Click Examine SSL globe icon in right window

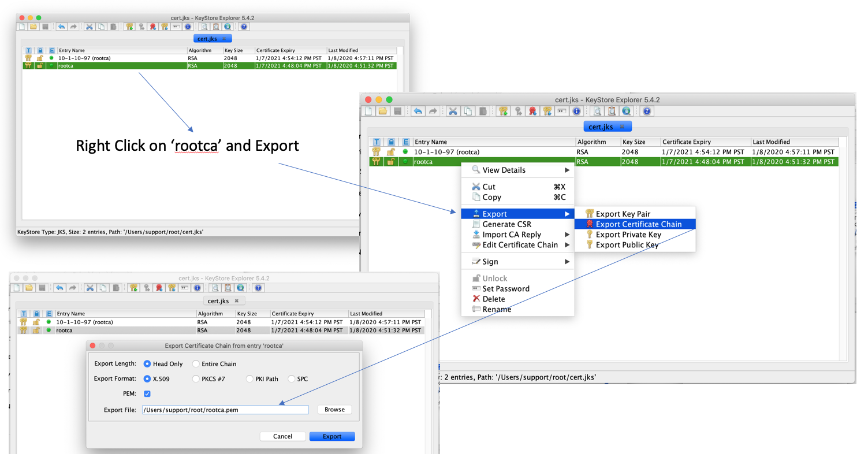[x=627, y=111]
